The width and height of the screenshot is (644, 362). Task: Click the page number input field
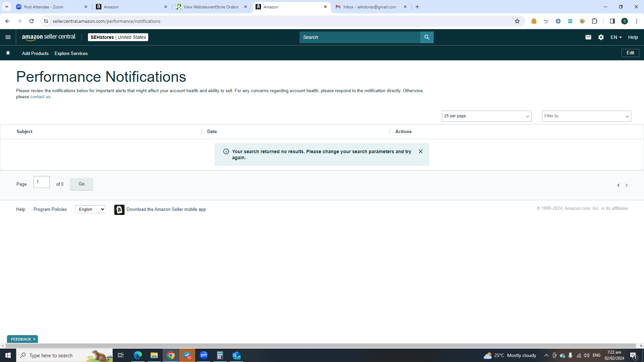(42, 182)
